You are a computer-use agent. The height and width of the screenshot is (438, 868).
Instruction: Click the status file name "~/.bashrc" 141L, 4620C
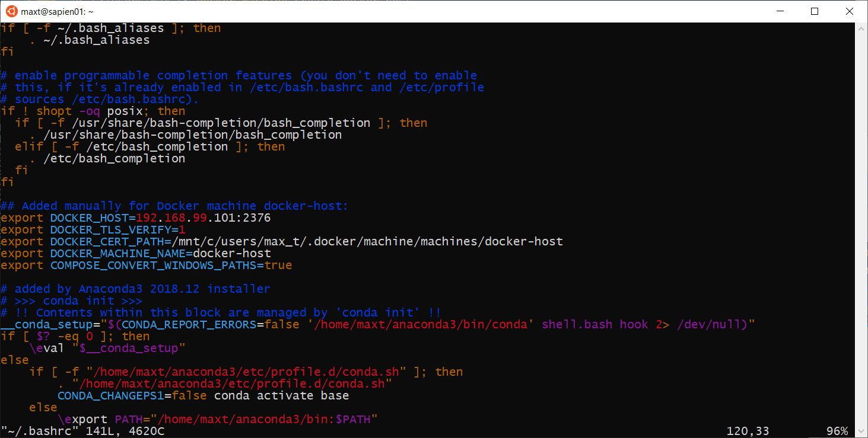click(x=82, y=431)
